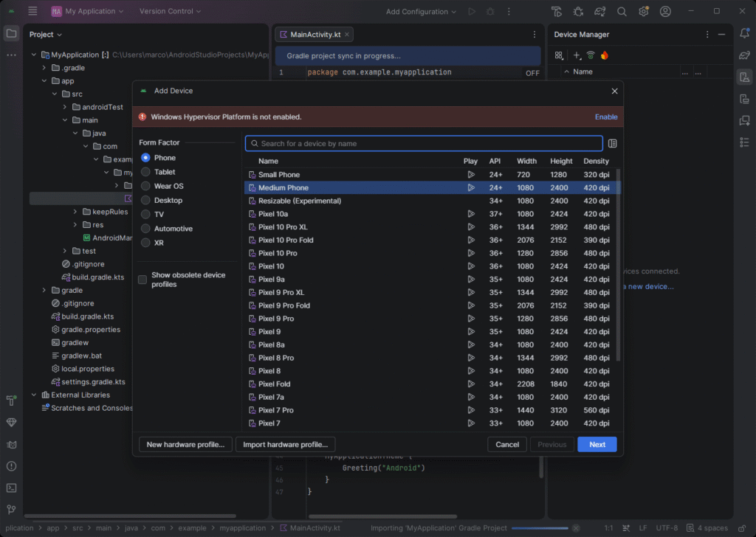Select the Desktop form factor
The height and width of the screenshot is (537, 756).
pyautogui.click(x=145, y=201)
